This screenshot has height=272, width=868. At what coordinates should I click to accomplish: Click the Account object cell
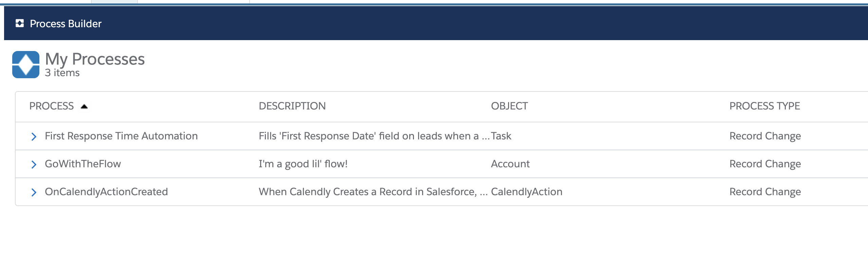tap(510, 164)
